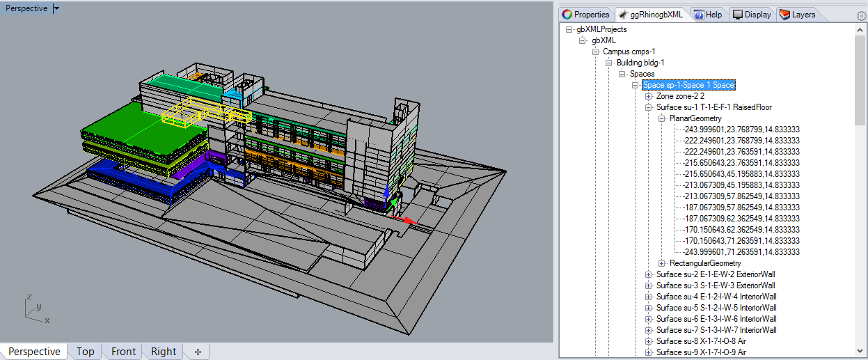Expand the Zone zone-2 2 node
Screen dimensions: 868x360
pyautogui.click(x=649, y=96)
